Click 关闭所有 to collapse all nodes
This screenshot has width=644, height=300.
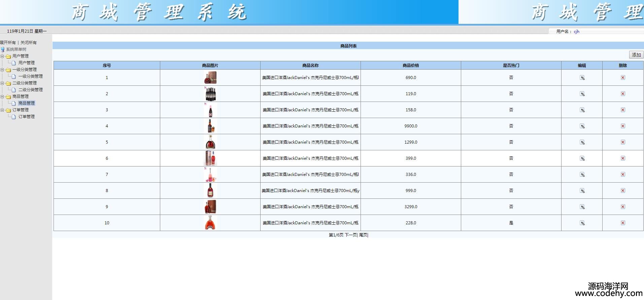(x=29, y=43)
